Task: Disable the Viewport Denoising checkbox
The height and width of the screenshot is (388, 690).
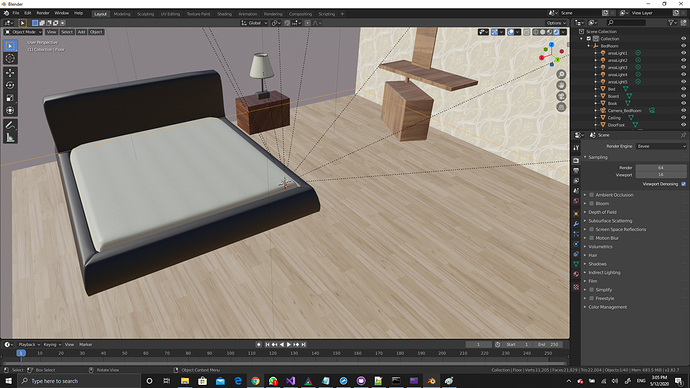Action: point(683,184)
